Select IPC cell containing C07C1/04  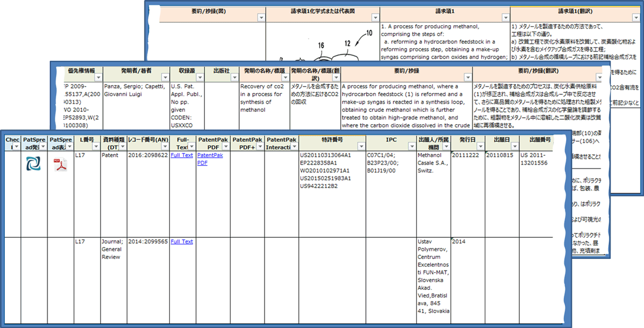pyautogui.click(x=390, y=194)
